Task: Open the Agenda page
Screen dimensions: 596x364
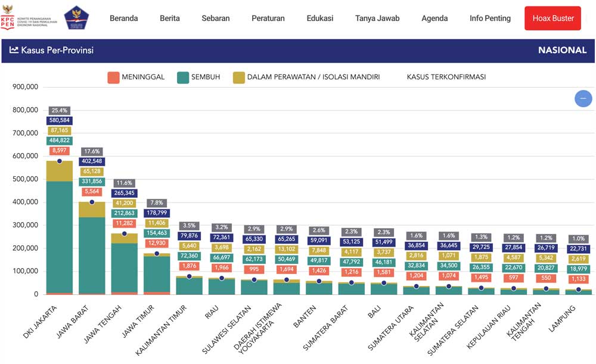Action: 434,18
